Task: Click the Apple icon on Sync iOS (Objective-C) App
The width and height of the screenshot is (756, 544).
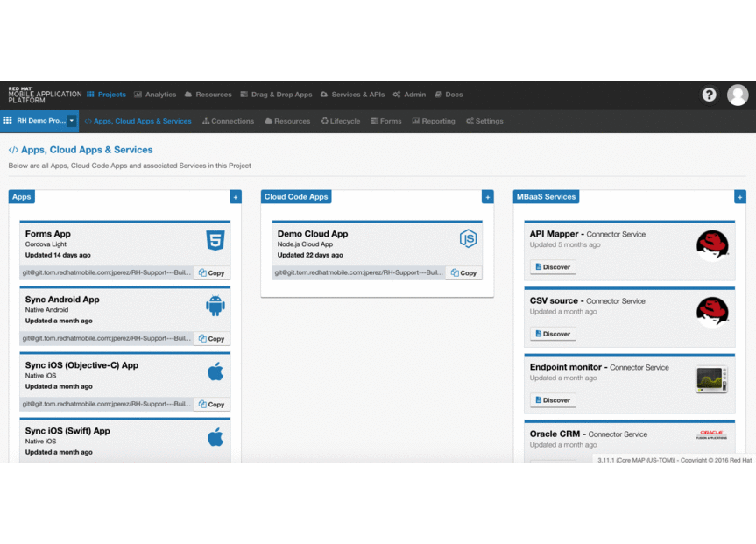Action: 215,371
